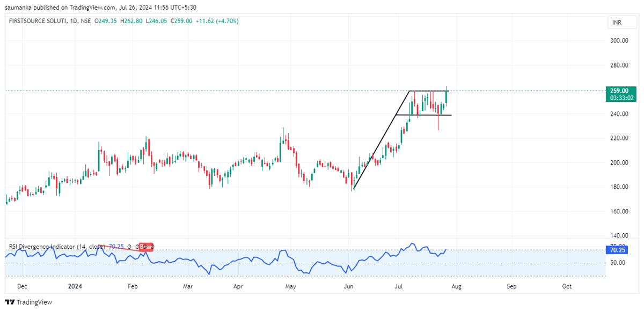
Task: Click the 160.00 price axis label
Action: (x=619, y=211)
